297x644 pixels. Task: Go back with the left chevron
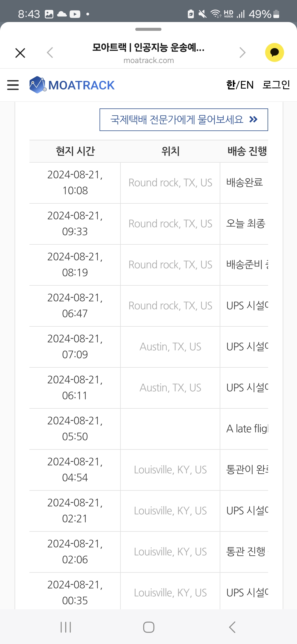point(50,53)
